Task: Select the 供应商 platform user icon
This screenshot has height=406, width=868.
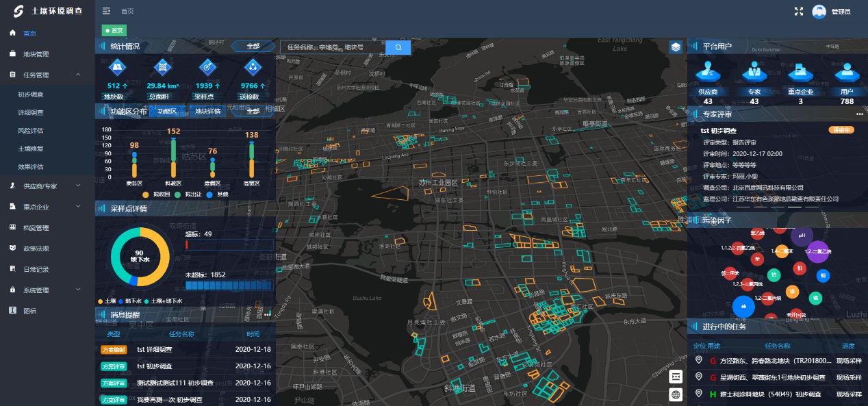Action: point(708,71)
